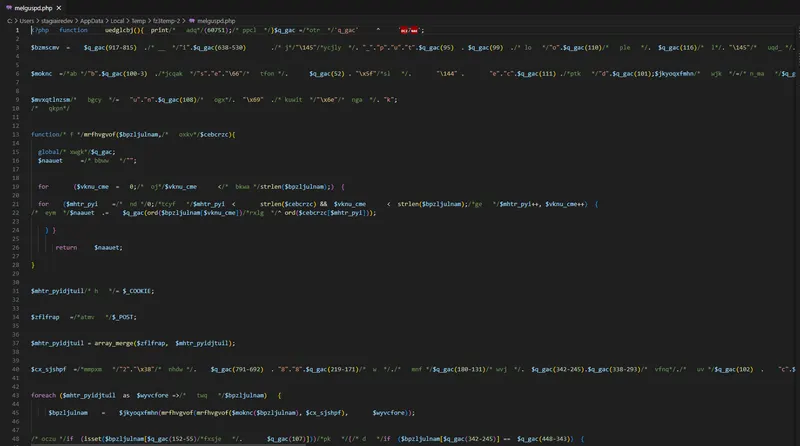Screen dimensions: 800x446
Task: Click the $mvxqtlnzsm variable on line 9
Action: 52,100
